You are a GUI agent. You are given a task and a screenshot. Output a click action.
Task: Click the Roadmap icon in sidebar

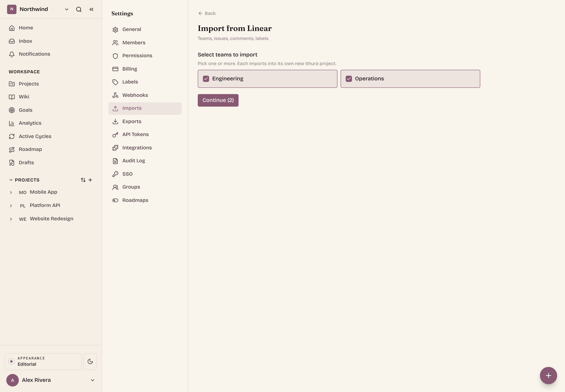tap(12, 149)
